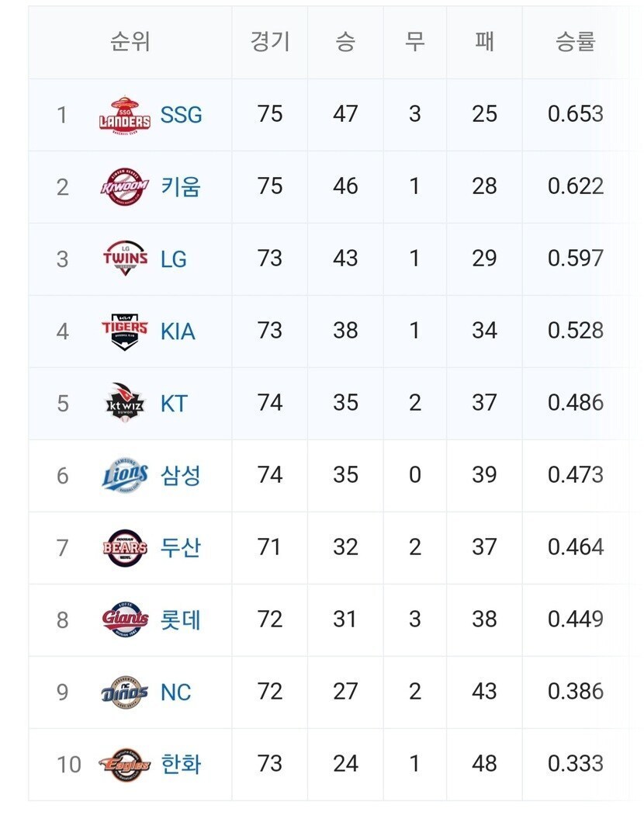The width and height of the screenshot is (644, 819).
Task: Click the 순위 column header
Action: [130, 42]
